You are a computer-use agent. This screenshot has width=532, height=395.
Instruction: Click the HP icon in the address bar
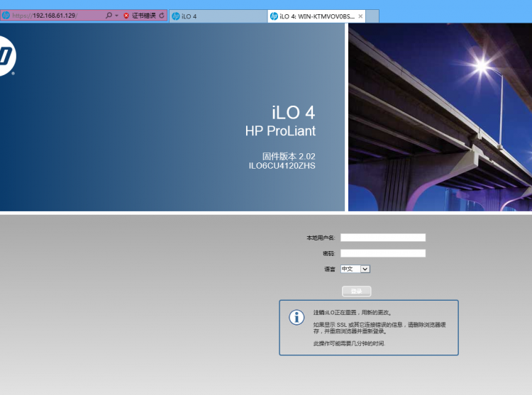pos(6,16)
